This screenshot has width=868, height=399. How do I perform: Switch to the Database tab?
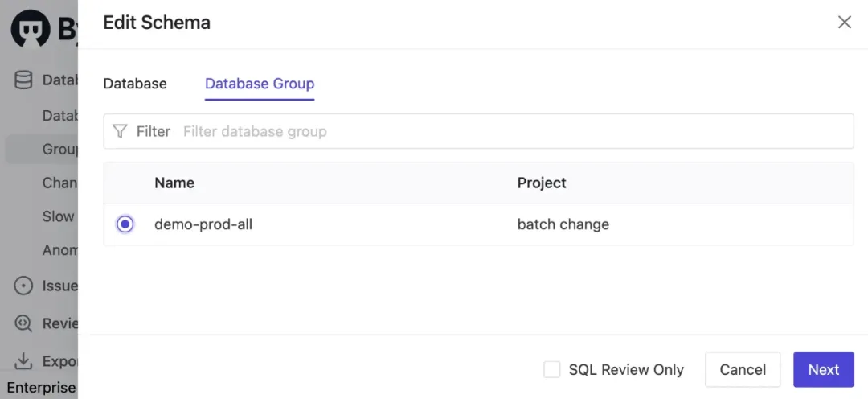point(135,84)
